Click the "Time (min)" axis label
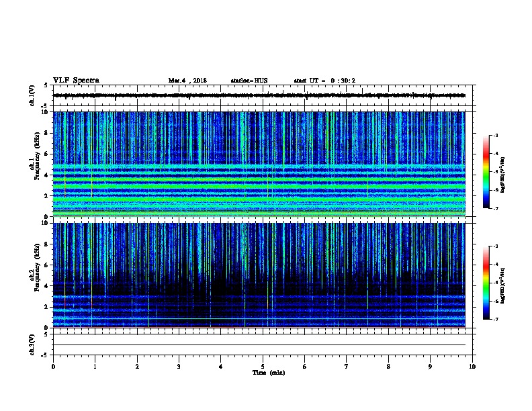 tap(269, 373)
